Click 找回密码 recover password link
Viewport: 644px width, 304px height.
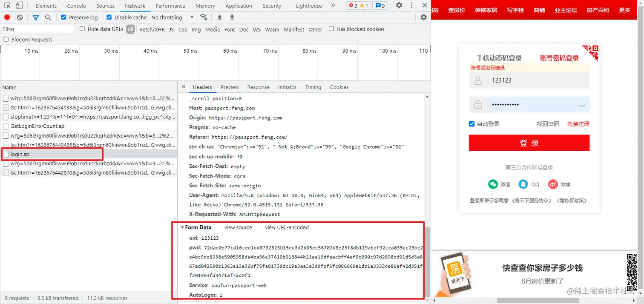pyautogui.click(x=548, y=124)
